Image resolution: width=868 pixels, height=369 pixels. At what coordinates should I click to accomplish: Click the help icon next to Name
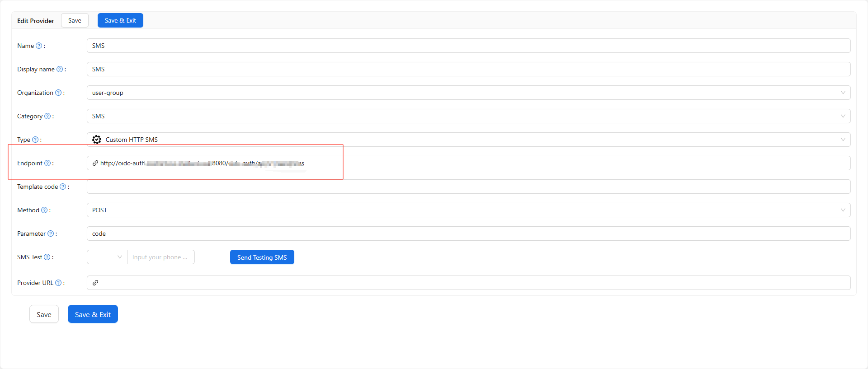click(x=39, y=46)
